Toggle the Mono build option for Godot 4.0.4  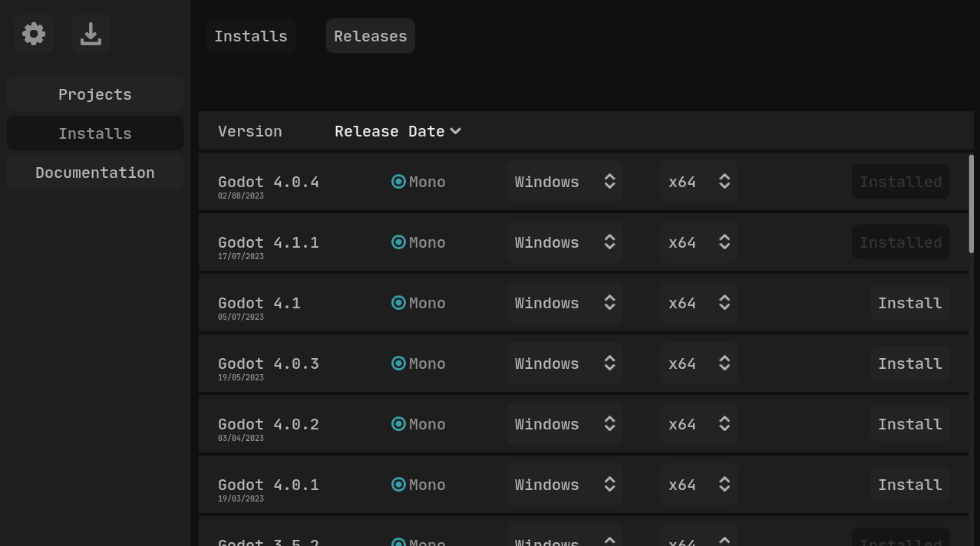[x=398, y=181]
